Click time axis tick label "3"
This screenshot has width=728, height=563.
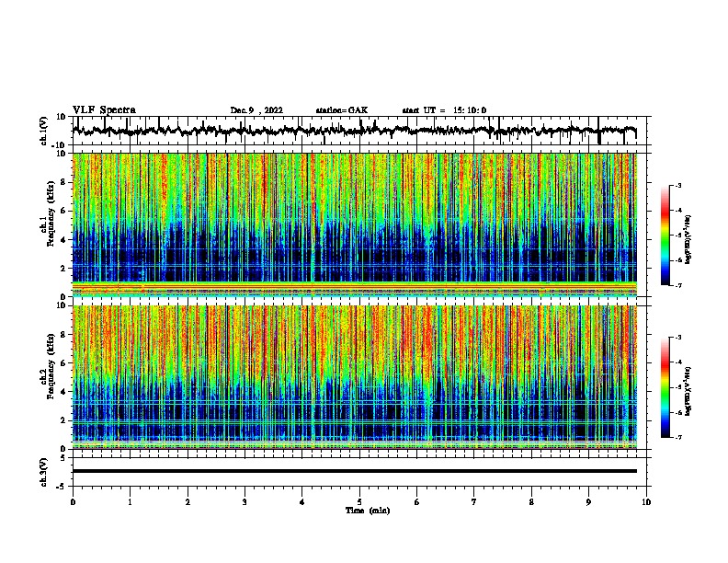point(245,502)
